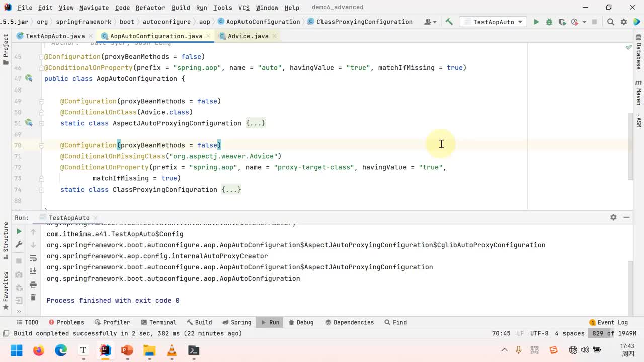Click the green inspection checkmark in the editor
Image resolution: width=644 pixels, height=362 pixels.
coord(628,47)
